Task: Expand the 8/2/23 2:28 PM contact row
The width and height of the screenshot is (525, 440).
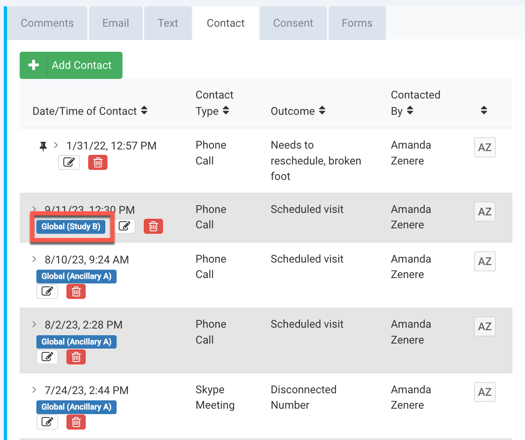Action: [34, 324]
